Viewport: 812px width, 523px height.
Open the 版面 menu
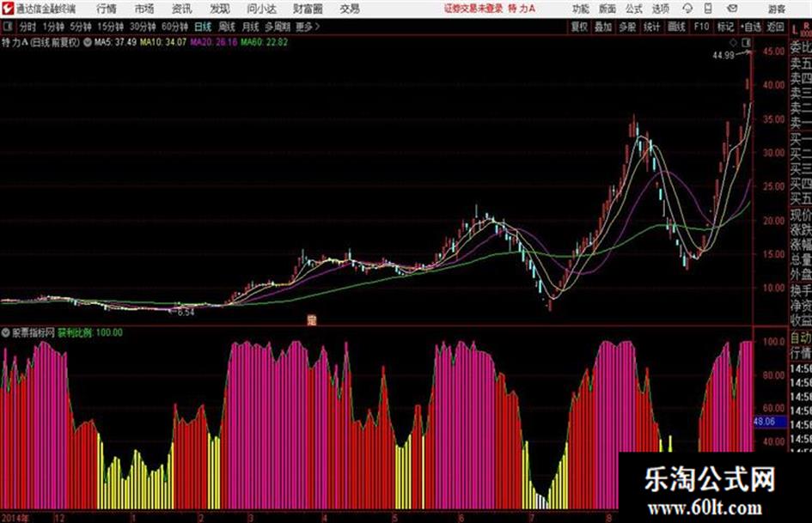point(607,9)
